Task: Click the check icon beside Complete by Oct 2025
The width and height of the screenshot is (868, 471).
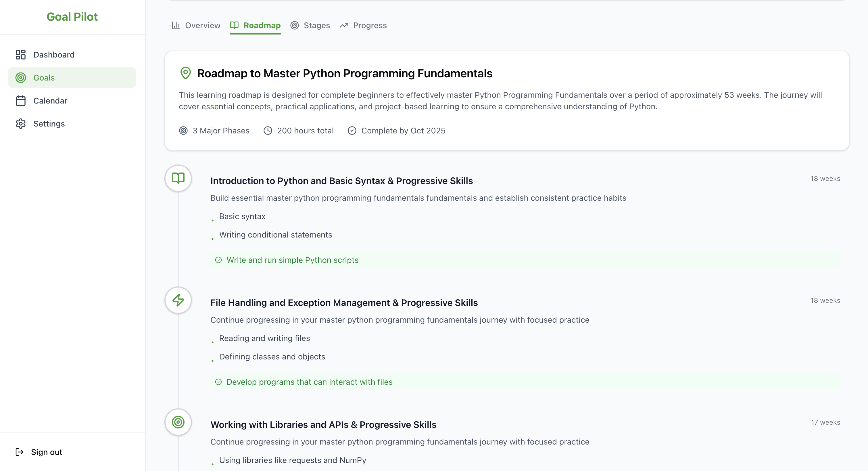Action: tap(352, 131)
